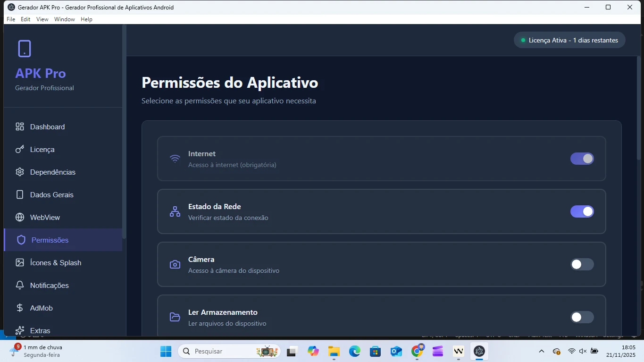The width and height of the screenshot is (644, 362).
Task: Open the Window menu
Action: [64, 19]
